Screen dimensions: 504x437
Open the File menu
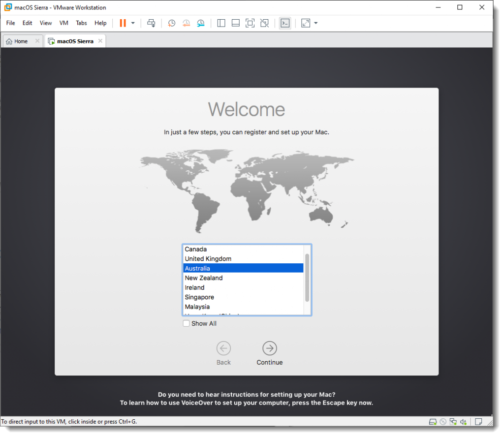pos(11,23)
